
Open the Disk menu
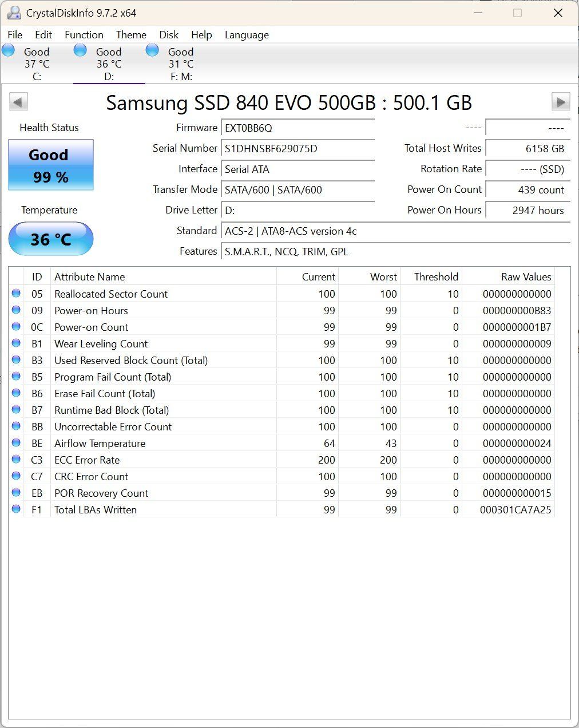point(169,35)
